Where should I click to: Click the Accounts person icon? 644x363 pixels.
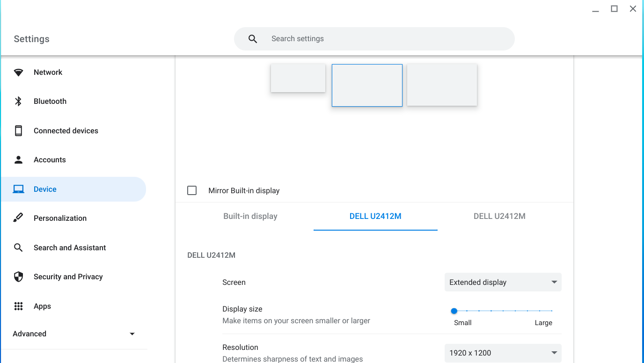(18, 160)
